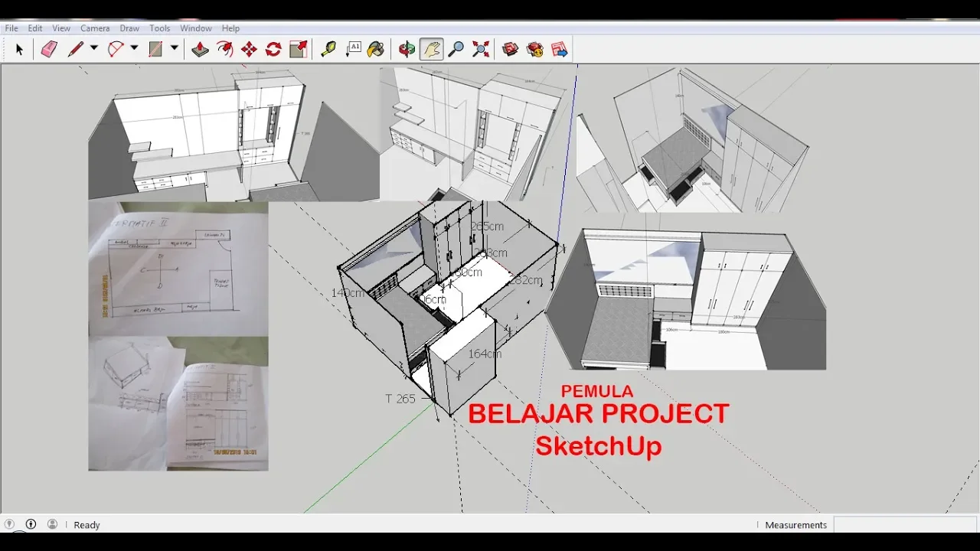Viewport: 980px width, 551px height.
Task: Click the '282cm' dimension label
Action: (x=527, y=280)
